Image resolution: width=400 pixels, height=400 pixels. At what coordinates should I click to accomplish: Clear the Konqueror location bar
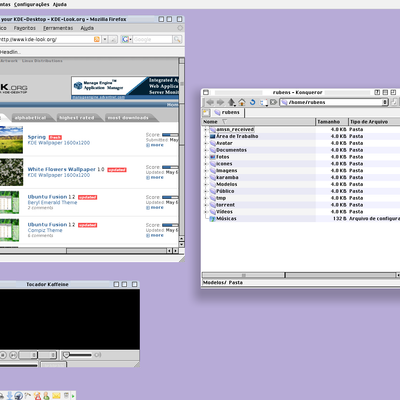274,102
